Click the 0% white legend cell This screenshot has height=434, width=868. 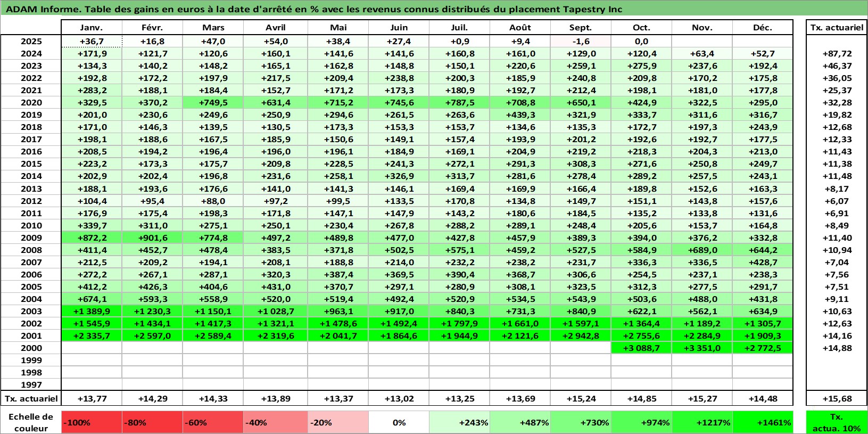[x=399, y=422]
